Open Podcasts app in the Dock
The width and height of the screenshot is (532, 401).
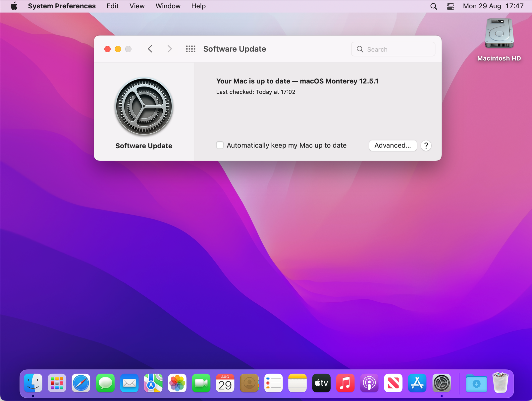tap(369, 383)
